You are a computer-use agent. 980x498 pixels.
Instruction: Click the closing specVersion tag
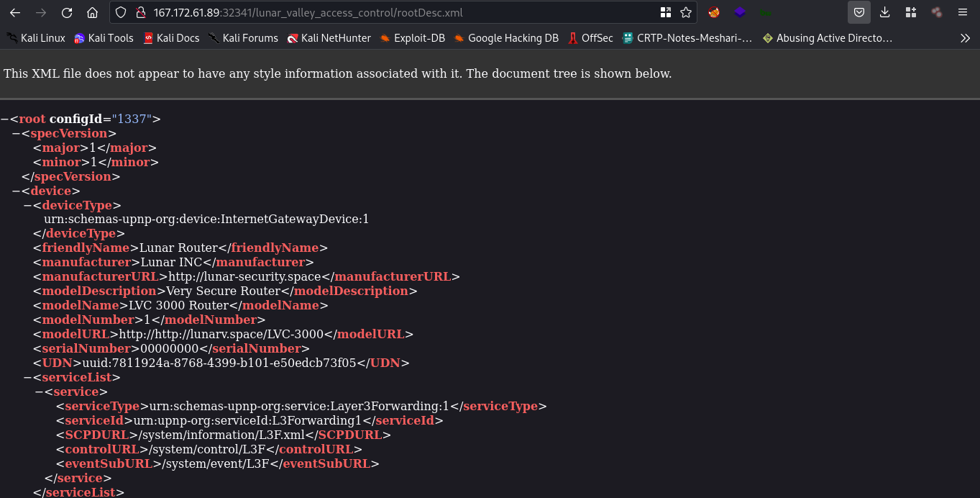[71, 176]
